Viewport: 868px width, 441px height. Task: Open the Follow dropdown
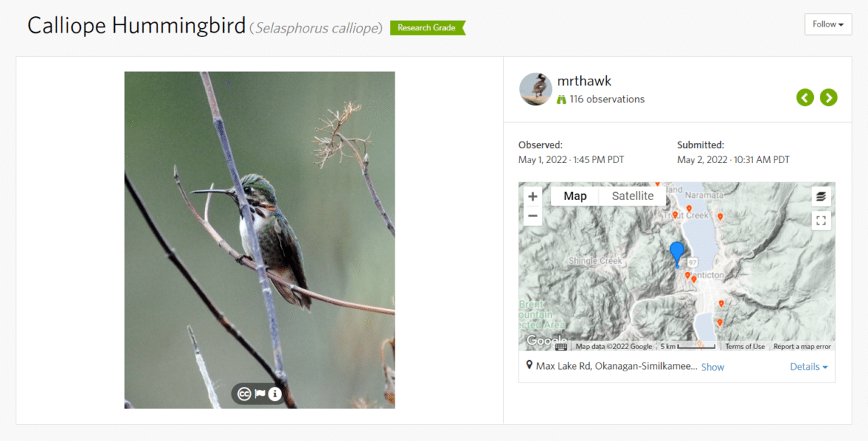(x=828, y=24)
